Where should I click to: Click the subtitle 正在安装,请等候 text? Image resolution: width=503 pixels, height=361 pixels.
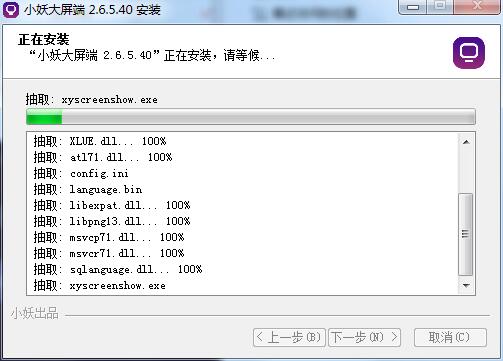(x=152, y=55)
